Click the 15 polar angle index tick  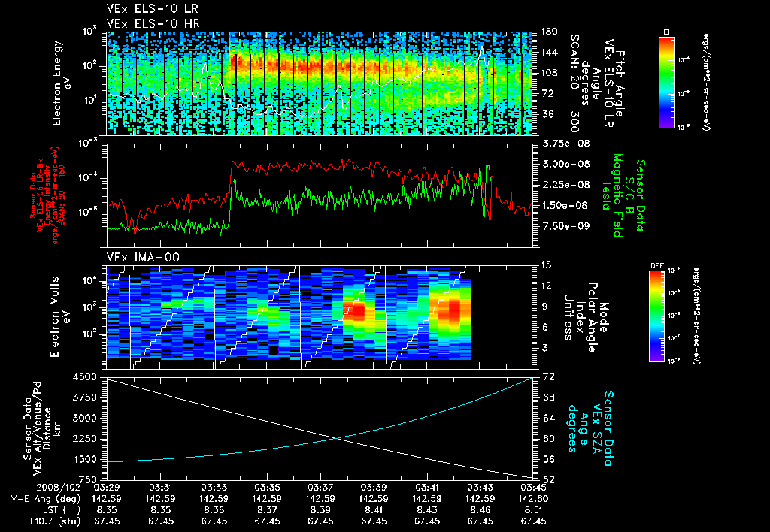(x=546, y=265)
